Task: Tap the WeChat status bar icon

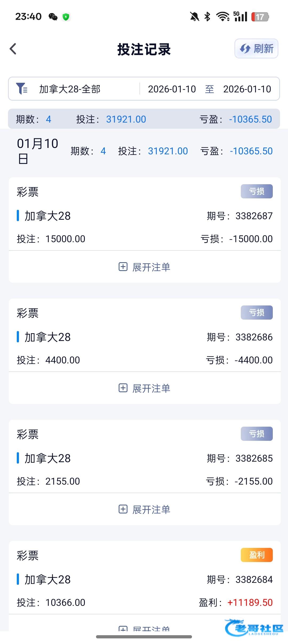Action: click(x=53, y=17)
